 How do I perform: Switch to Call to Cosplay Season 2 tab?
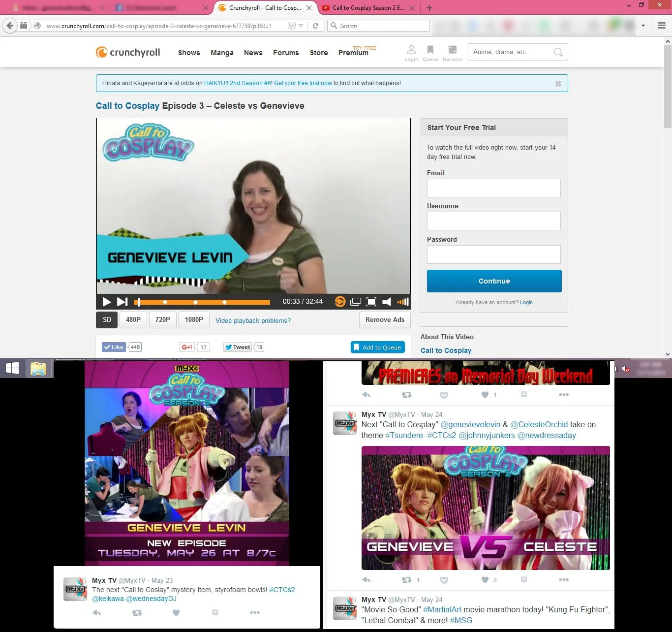tap(368, 8)
